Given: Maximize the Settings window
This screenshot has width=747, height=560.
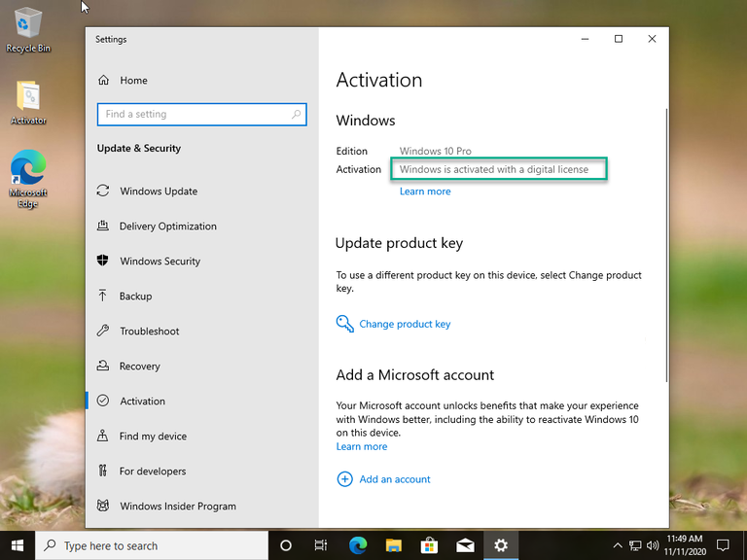Looking at the screenshot, I should tap(619, 39).
